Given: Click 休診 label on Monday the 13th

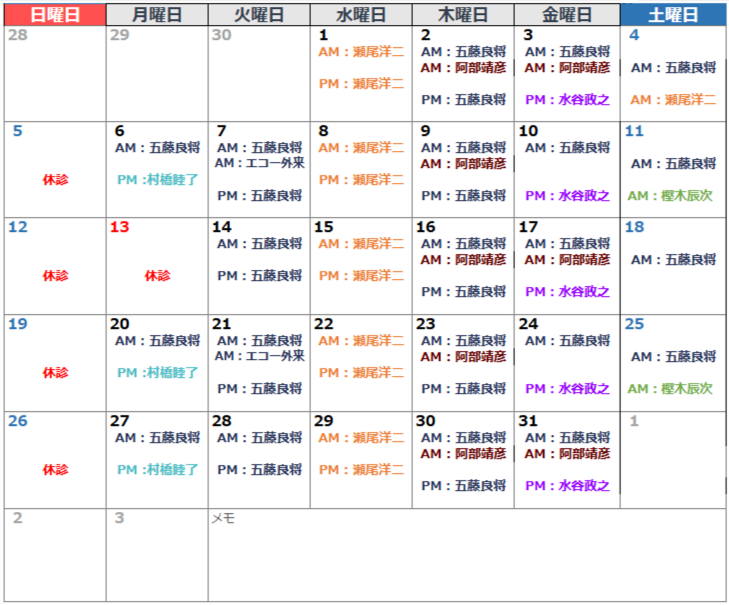Looking at the screenshot, I should (x=157, y=275).
